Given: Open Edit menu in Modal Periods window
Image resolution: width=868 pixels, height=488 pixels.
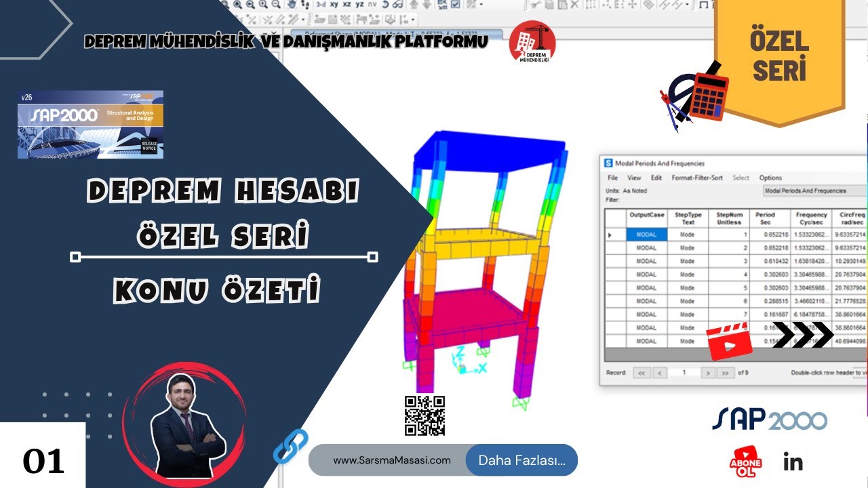Looking at the screenshot, I should 656,178.
